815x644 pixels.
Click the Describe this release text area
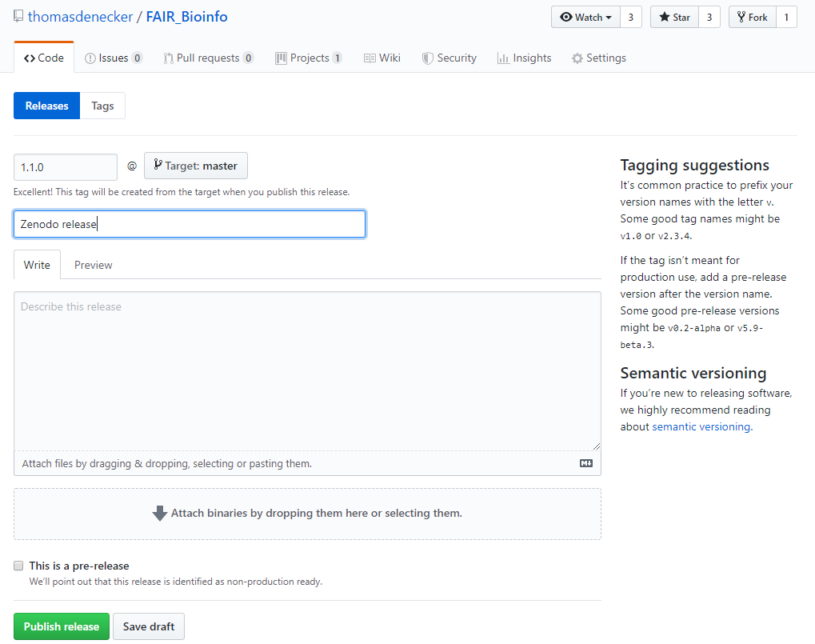308,371
